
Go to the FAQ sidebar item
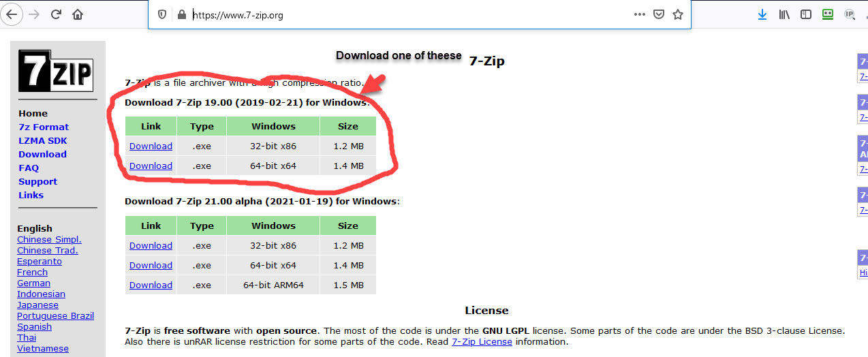tap(29, 168)
